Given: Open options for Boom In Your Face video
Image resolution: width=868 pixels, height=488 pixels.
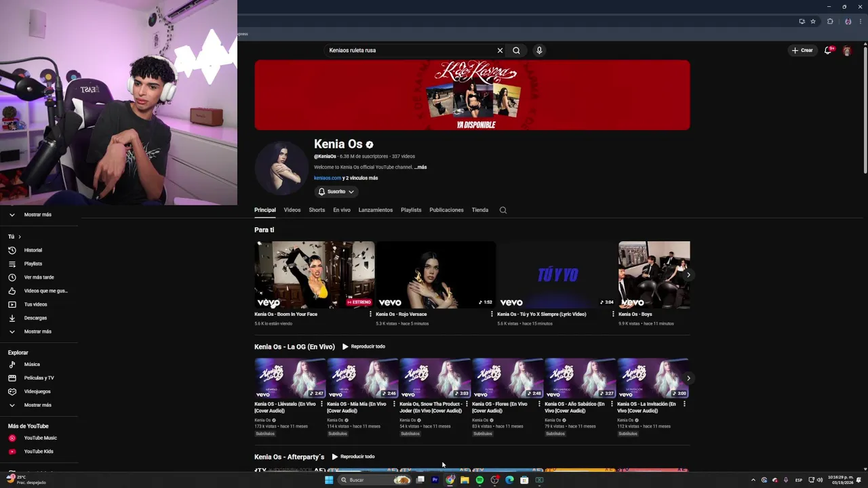Looking at the screenshot, I should point(370,314).
